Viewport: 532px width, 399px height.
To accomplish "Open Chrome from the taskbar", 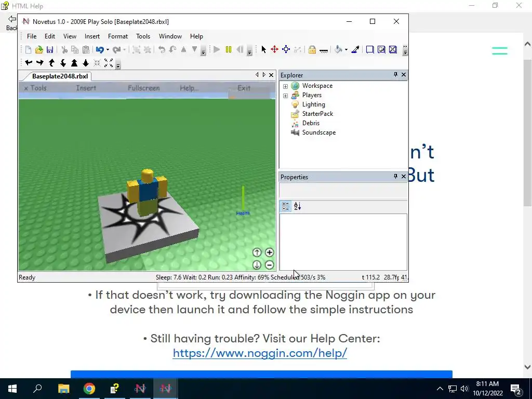I will coord(89,389).
